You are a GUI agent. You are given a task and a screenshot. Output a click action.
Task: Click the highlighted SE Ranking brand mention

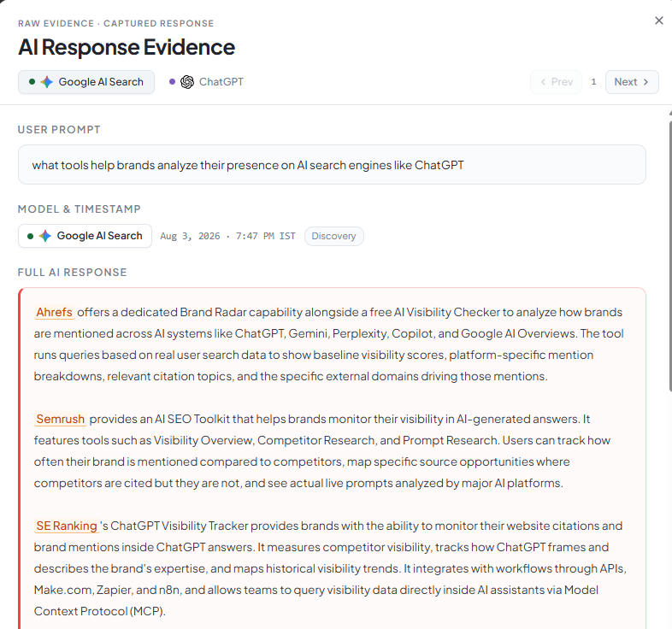click(67, 526)
